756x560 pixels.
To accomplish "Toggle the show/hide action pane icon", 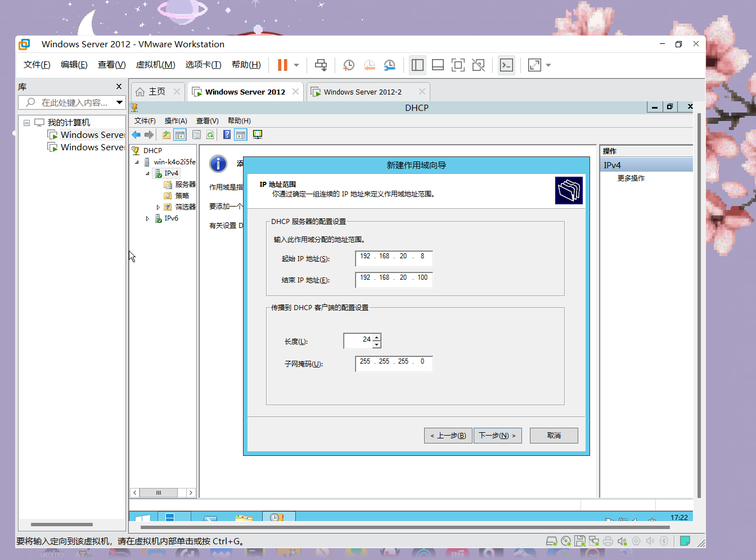I will click(x=241, y=135).
